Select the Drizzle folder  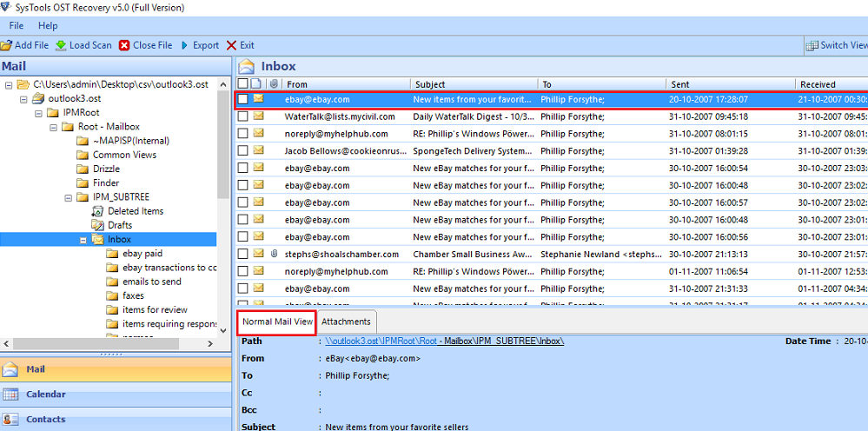(x=106, y=169)
